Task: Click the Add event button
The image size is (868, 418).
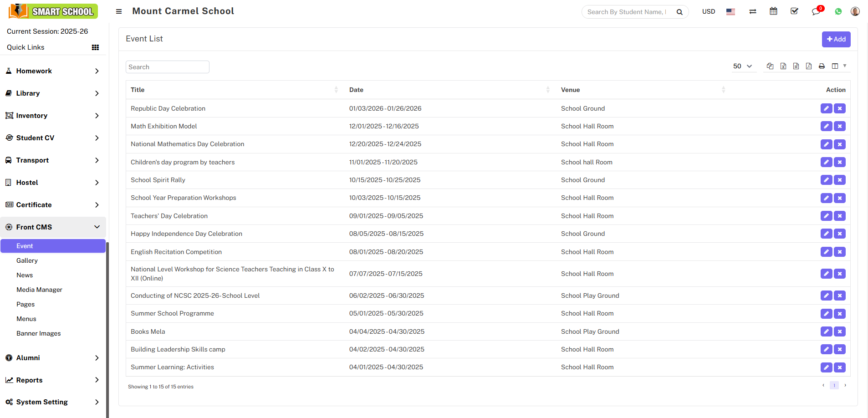Action: click(836, 39)
